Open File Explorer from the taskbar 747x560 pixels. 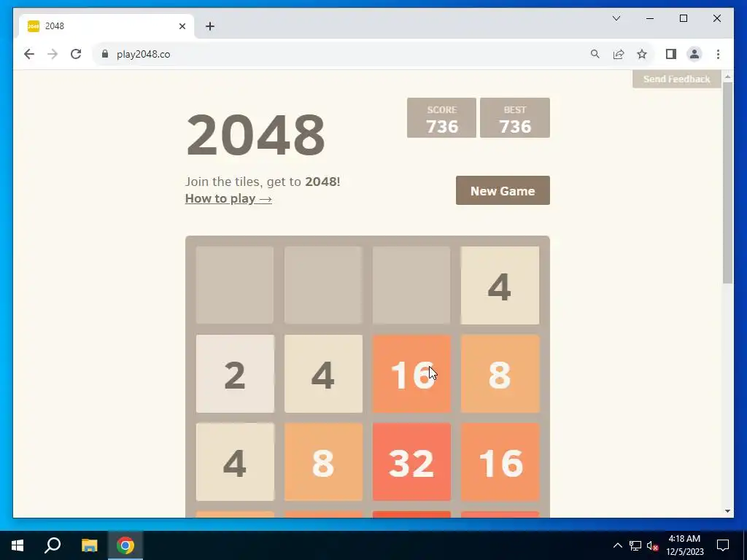click(89, 545)
